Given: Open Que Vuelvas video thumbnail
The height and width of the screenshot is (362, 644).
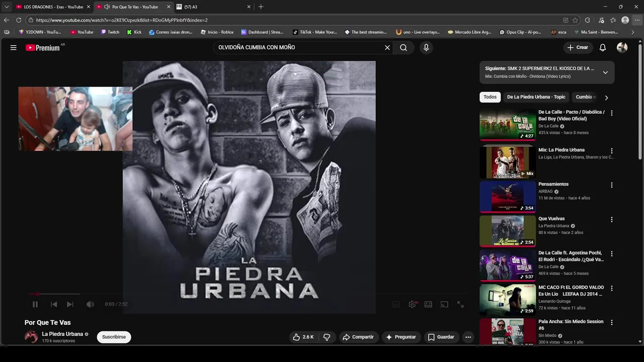Looking at the screenshot, I should pos(508,231).
